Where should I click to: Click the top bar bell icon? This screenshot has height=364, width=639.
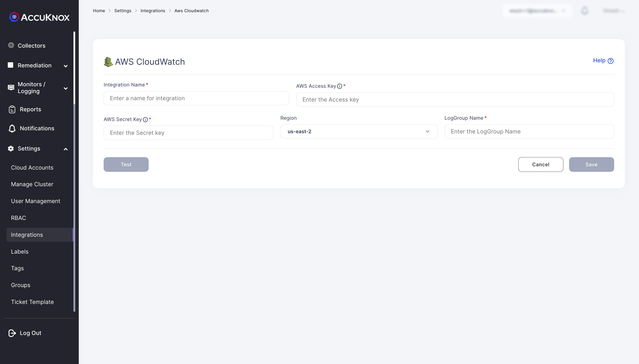pos(585,11)
